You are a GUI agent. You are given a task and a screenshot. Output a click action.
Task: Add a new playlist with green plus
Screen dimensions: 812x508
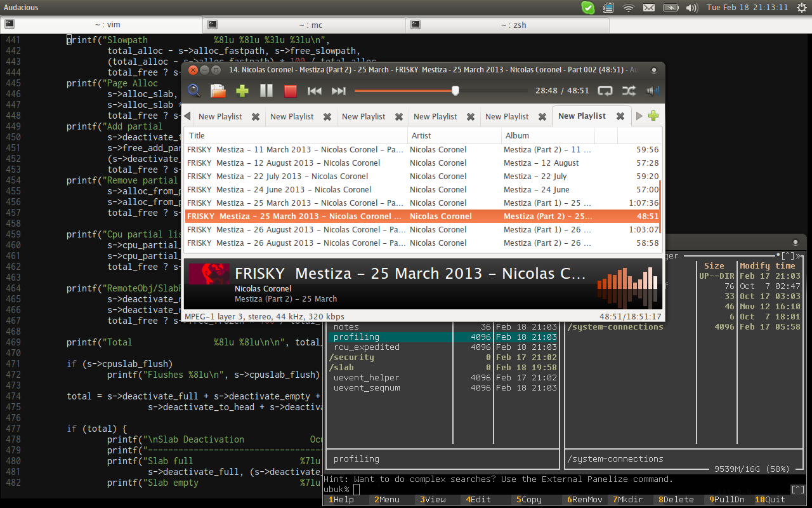click(653, 116)
